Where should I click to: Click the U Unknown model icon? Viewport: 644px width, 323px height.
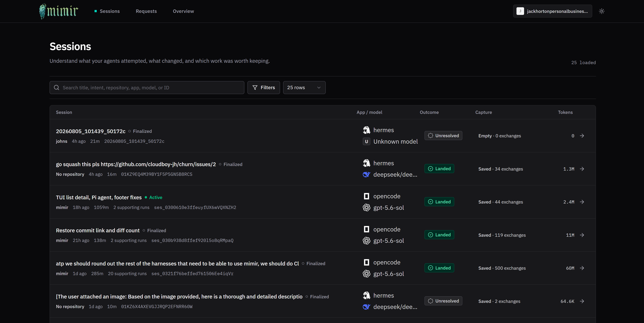pyautogui.click(x=366, y=142)
